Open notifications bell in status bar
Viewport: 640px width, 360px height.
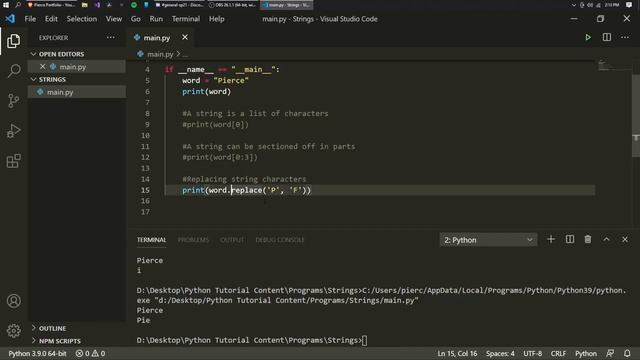tap(627, 353)
